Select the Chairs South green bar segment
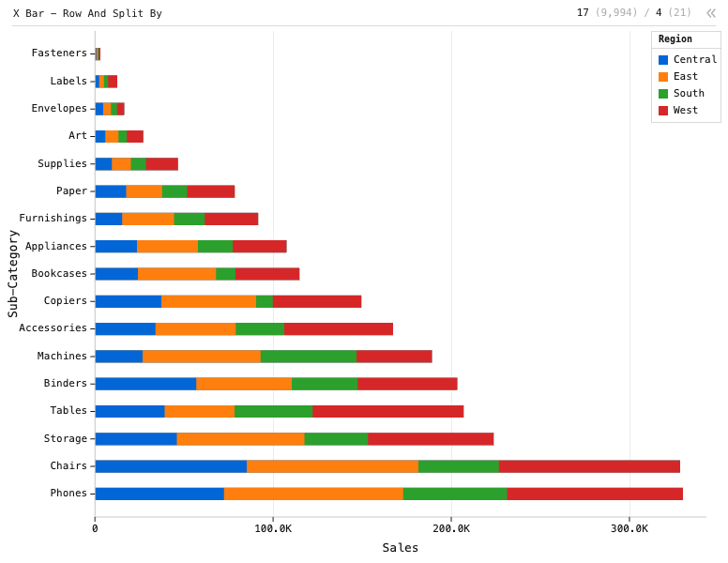 click(x=458, y=466)
